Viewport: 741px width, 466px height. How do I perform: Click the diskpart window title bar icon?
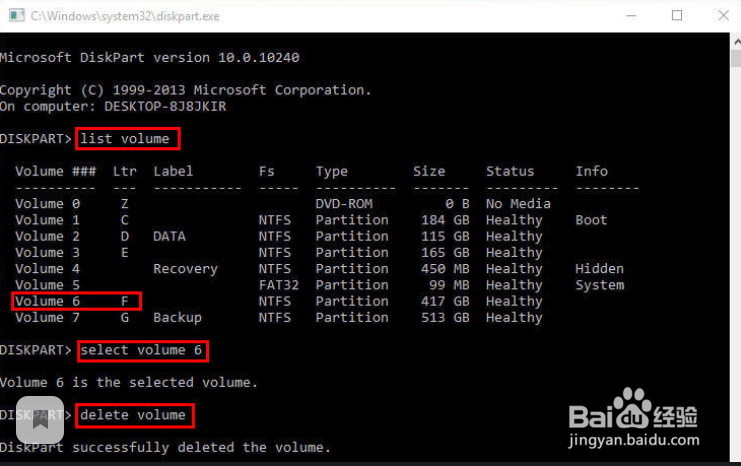click(x=17, y=16)
